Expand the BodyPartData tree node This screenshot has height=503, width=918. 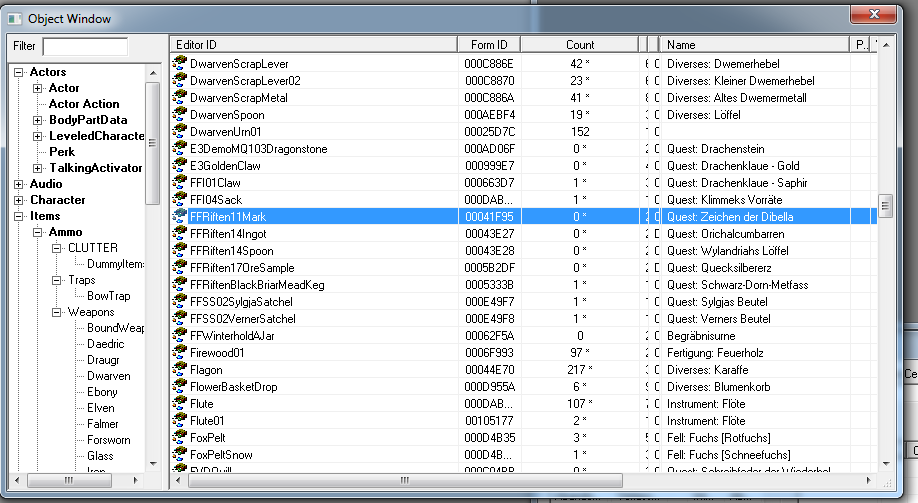[38, 120]
